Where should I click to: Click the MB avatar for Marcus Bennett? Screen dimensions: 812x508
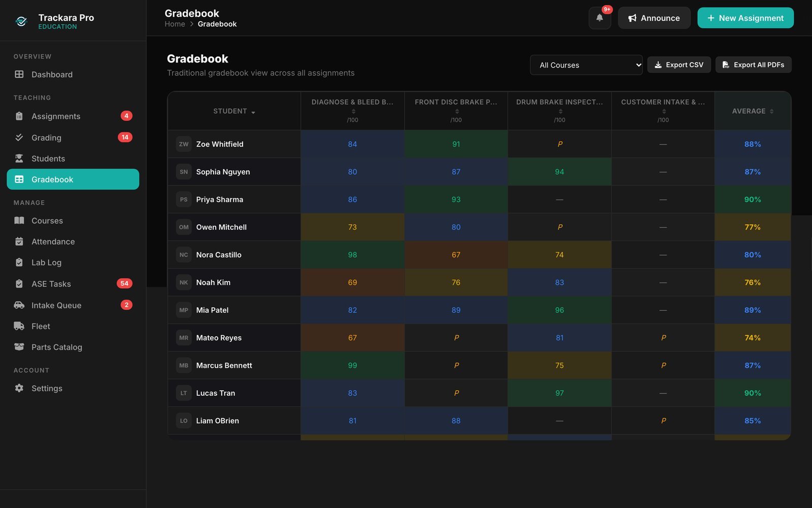click(x=184, y=365)
